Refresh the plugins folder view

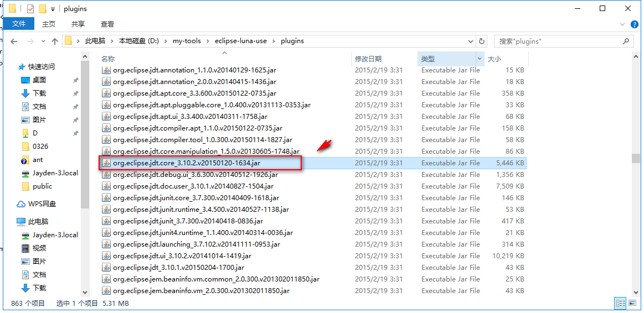coord(482,41)
